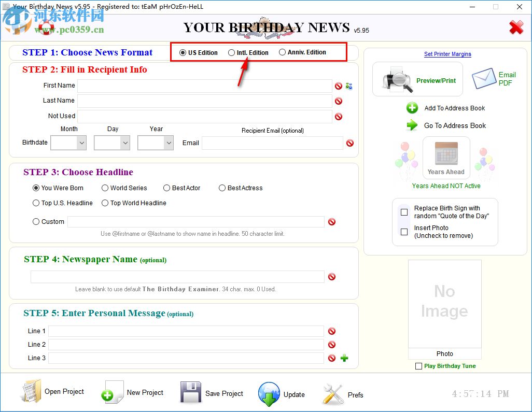Add recipient to the Address Book

pyautogui.click(x=412, y=108)
